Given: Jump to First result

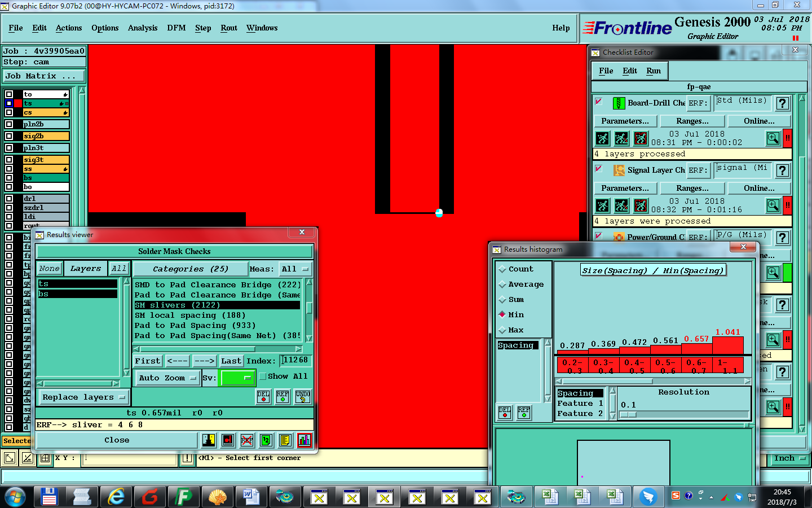Looking at the screenshot, I should pyautogui.click(x=148, y=361).
